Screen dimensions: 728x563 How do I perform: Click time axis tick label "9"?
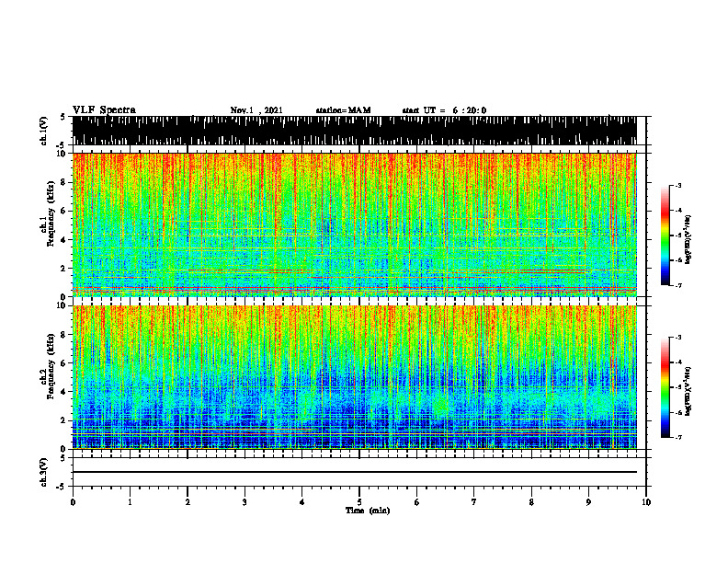(588, 502)
